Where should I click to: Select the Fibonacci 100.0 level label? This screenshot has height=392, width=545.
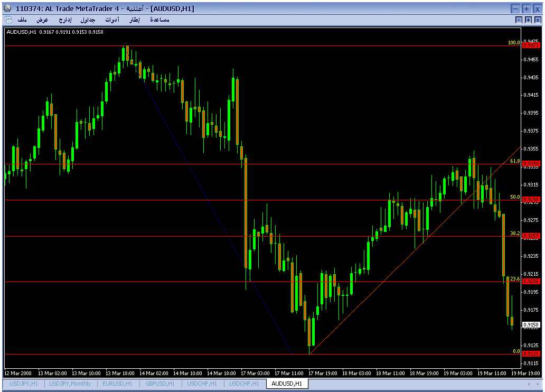point(514,43)
